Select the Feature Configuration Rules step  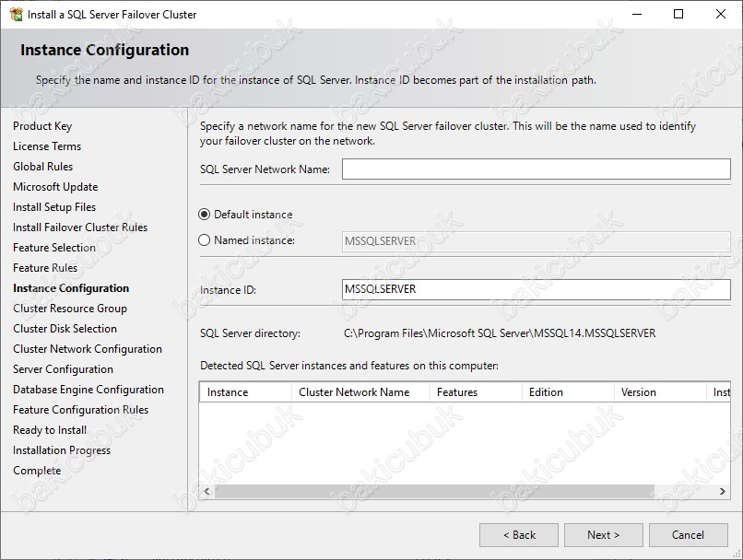(80, 410)
